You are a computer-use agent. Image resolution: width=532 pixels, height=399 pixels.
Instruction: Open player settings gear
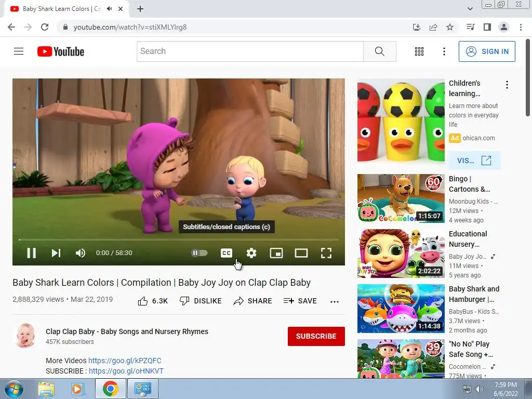tap(251, 253)
